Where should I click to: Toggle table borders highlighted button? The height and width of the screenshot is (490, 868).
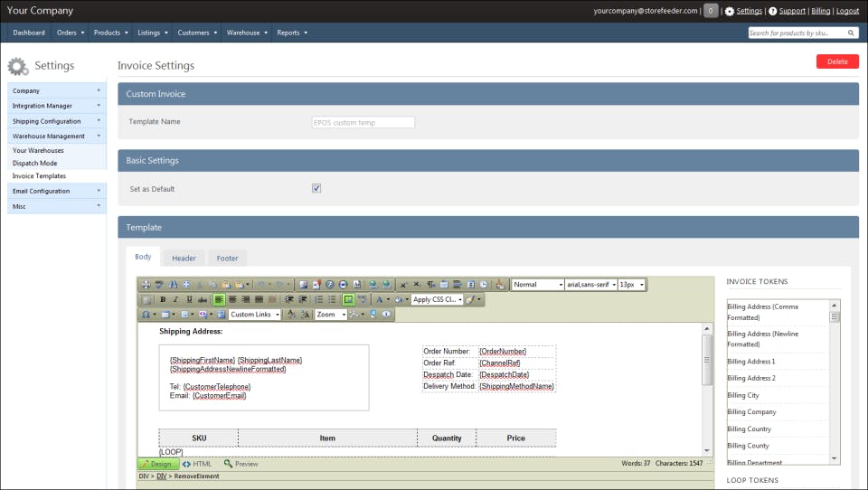(x=348, y=299)
